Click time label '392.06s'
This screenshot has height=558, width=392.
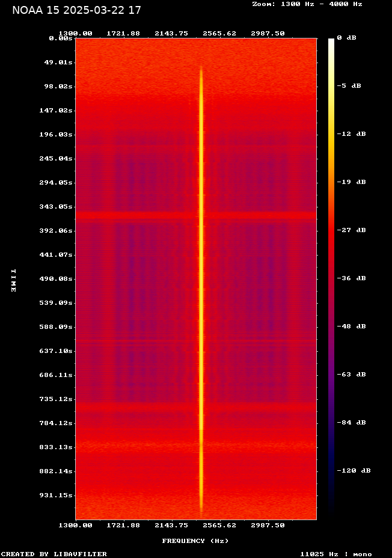click(56, 231)
